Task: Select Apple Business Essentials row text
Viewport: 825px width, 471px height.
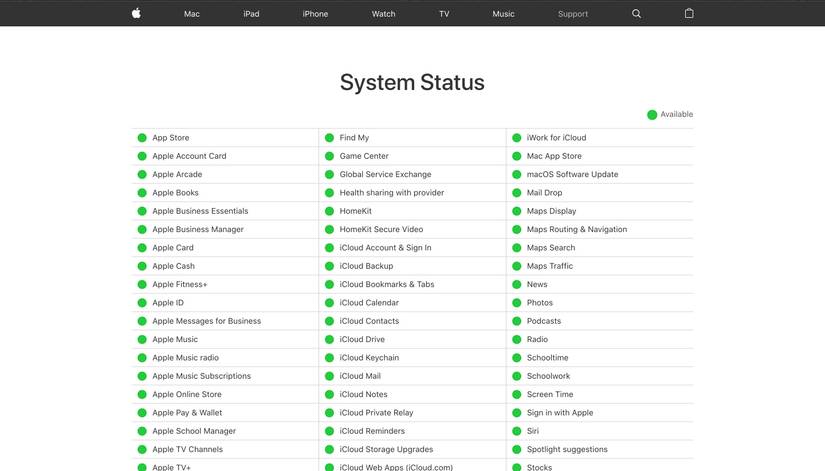Action: coord(200,211)
